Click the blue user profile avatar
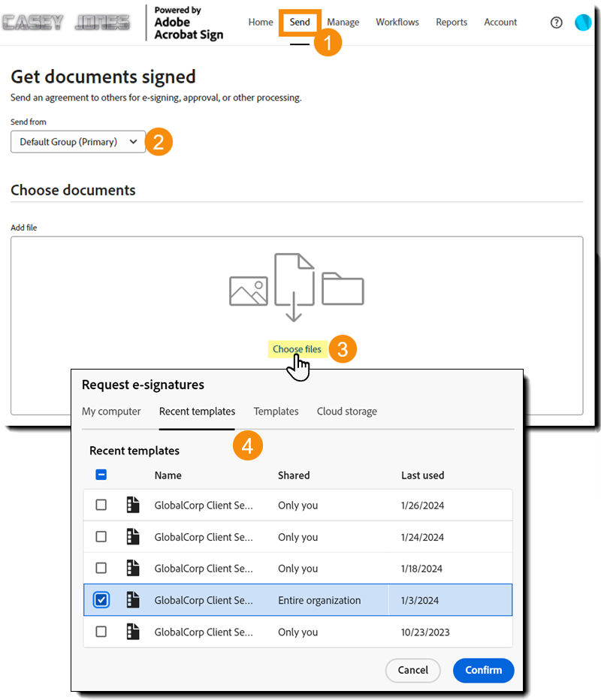The height and width of the screenshot is (700, 601). pos(583,23)
